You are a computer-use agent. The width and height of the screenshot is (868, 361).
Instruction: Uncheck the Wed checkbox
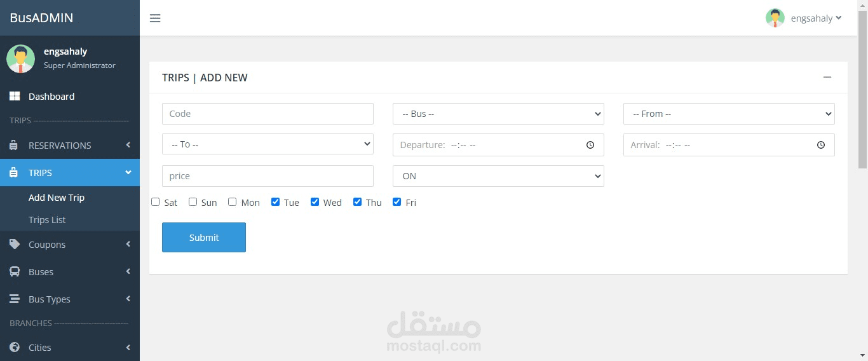(315, 202)
